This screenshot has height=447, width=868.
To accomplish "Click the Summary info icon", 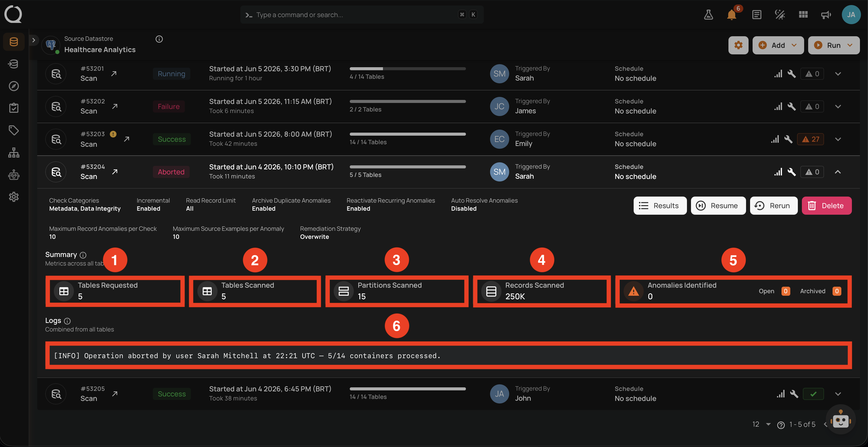I will [x=83, y=255].
